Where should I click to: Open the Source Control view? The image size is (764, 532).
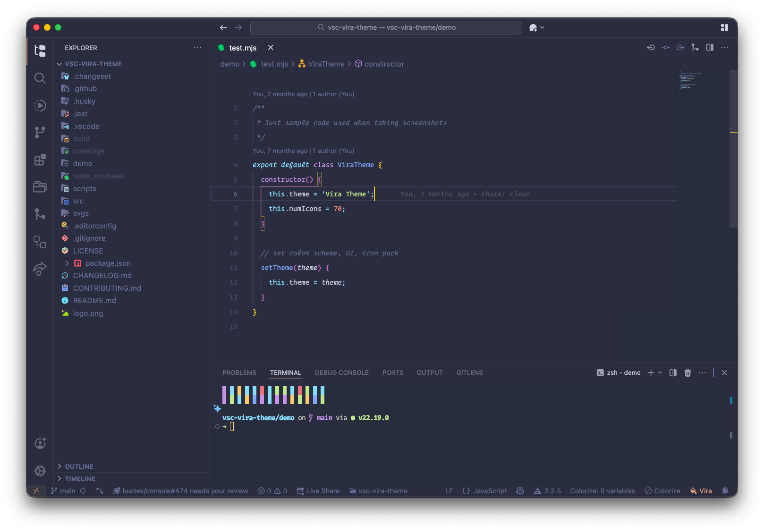[40, 132]
